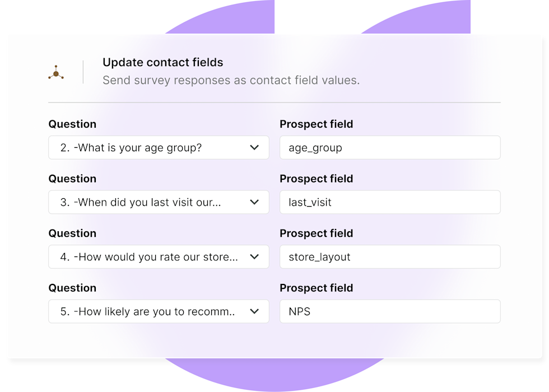Select the store_layout prospect field input
The width and height of the screenshot is (549, 392).
click(390, 256)
